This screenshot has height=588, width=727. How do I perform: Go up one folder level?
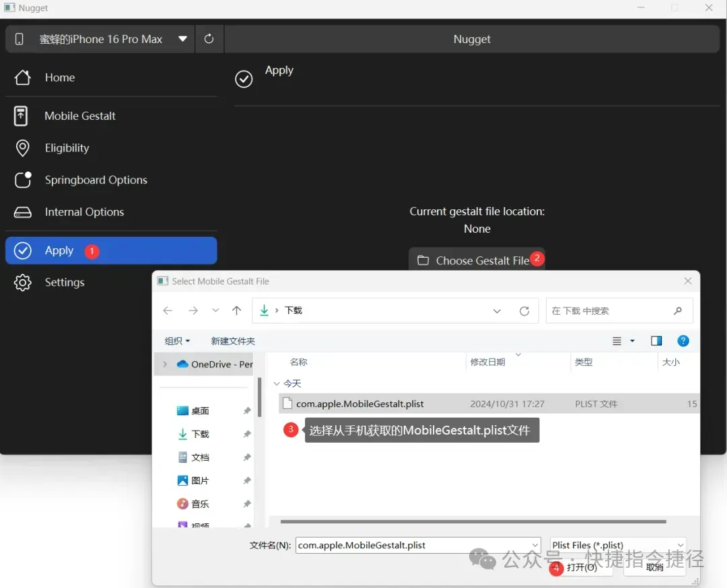(x=236, y=310)
